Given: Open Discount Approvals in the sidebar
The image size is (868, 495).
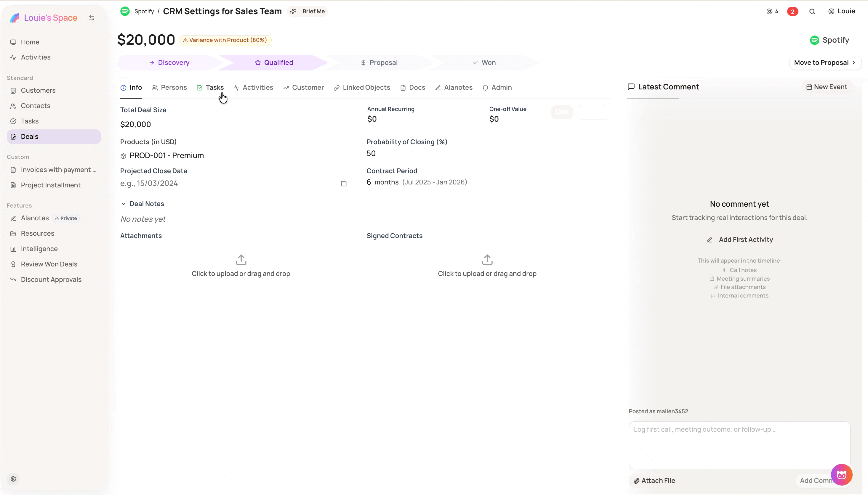Looking at the screenshot, I should click(54, 279).
